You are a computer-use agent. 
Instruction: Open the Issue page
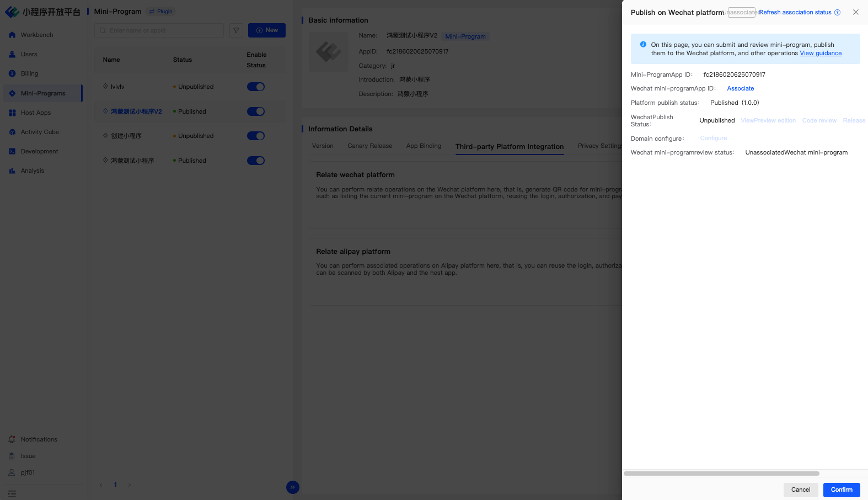[x=28, y=456]
